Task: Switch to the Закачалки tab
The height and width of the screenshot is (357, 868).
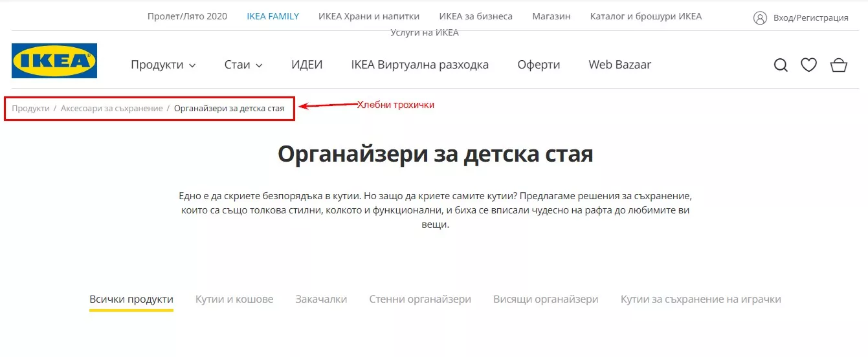Action: (321, 299)
